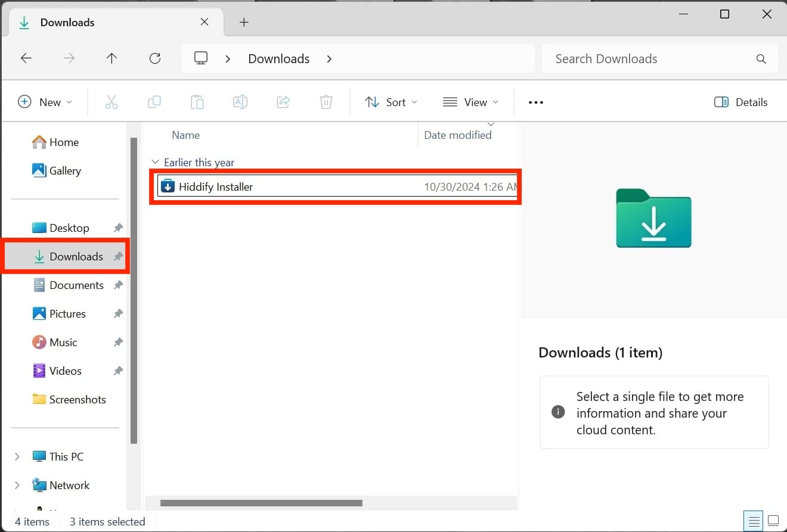The height and width of the screenshot is (532, 787).
Task: Open the Sort dropdown
Action: coord(391,102)
